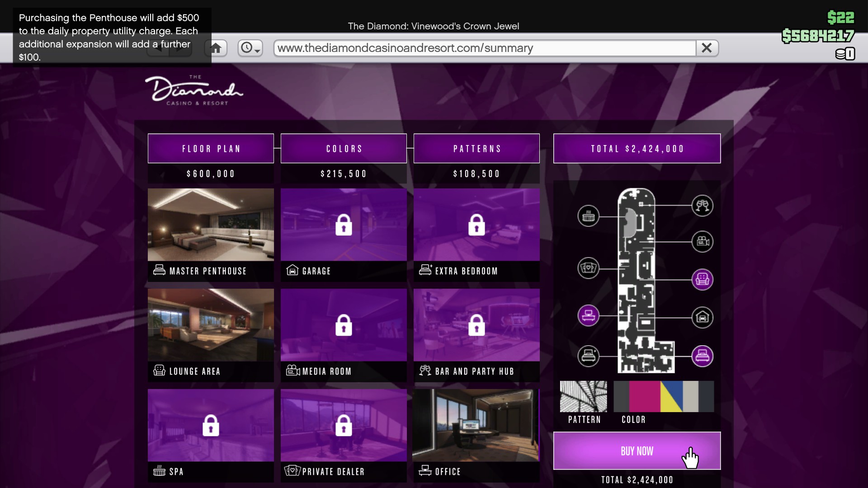Toggle the highlighted master penthouse map icon
The image size is (868, 488).
tap(702, 356)
